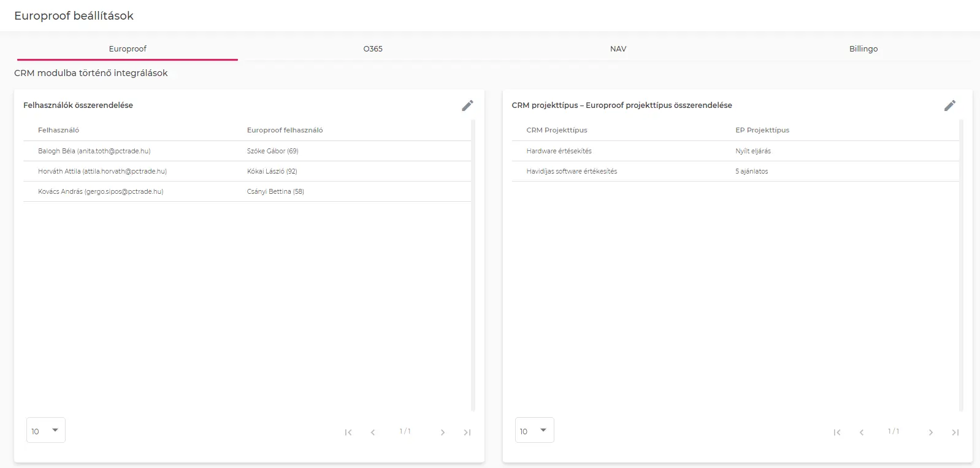Go to first page in project type table
This screenshot has width=980, height=468.
point(837,432)
